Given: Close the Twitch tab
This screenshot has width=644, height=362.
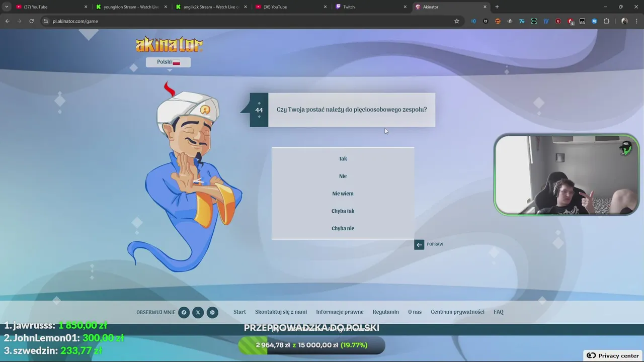Looking at the screenshot, I should click(405, 7).
